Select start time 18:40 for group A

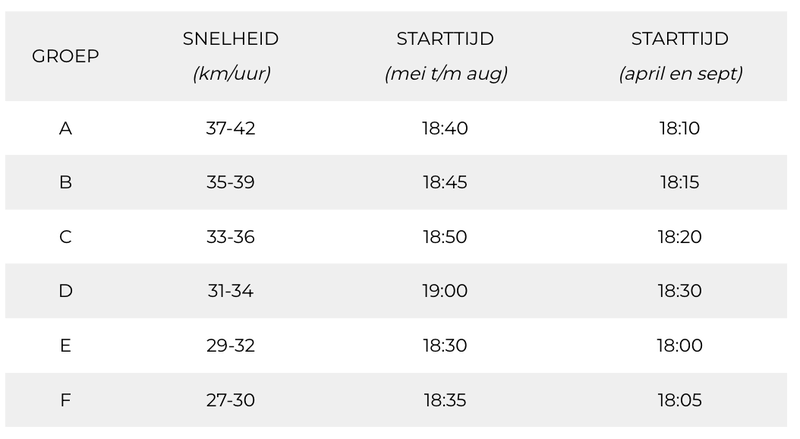point(445,128)
